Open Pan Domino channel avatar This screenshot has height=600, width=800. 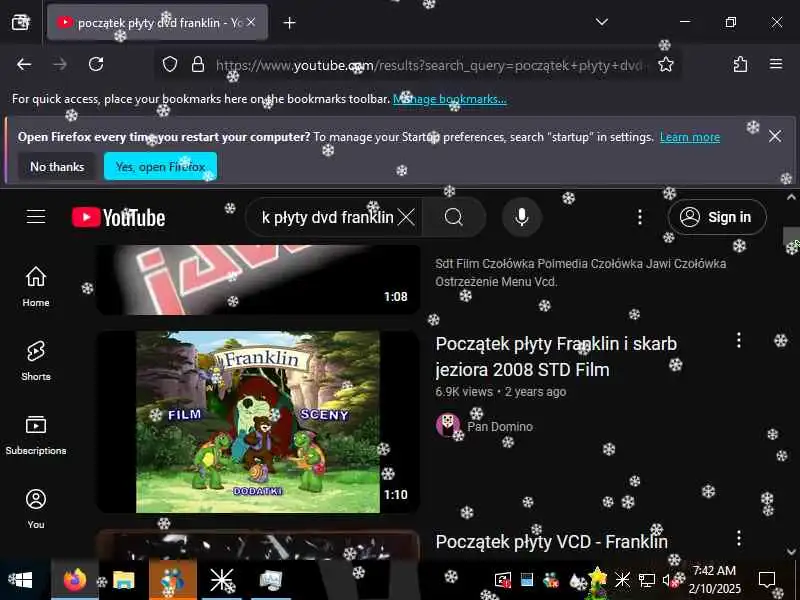tap(448, 426)
